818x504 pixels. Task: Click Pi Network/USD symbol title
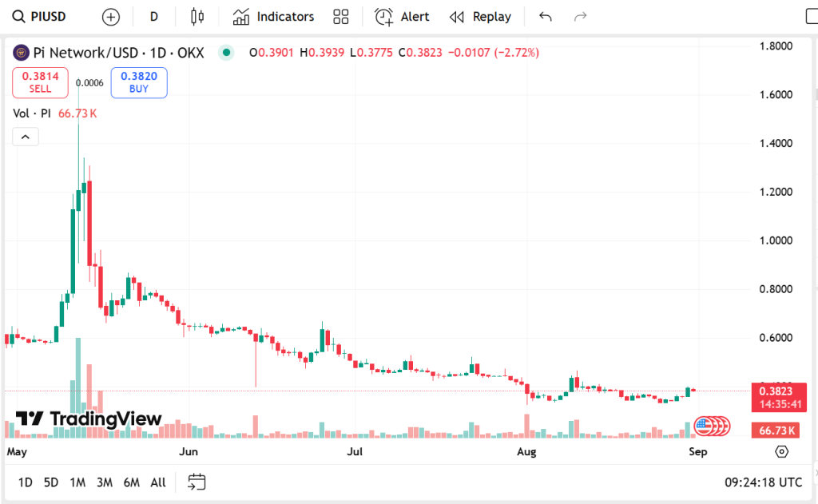[x=118, y=53]
